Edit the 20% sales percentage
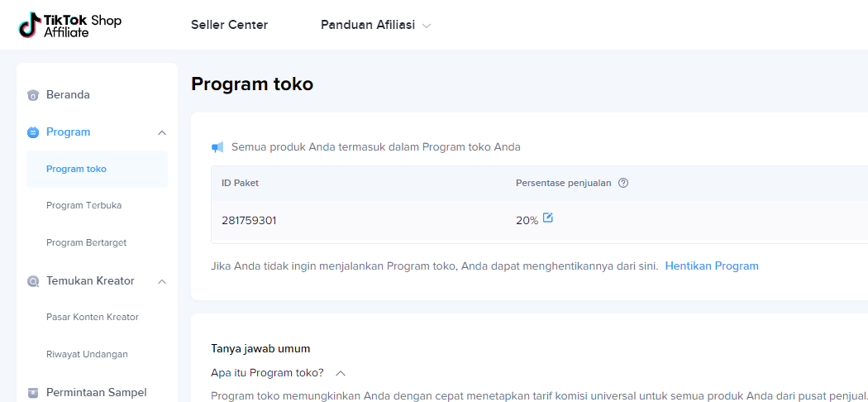This screenshot has width=868, height=402. pos(548,218)
